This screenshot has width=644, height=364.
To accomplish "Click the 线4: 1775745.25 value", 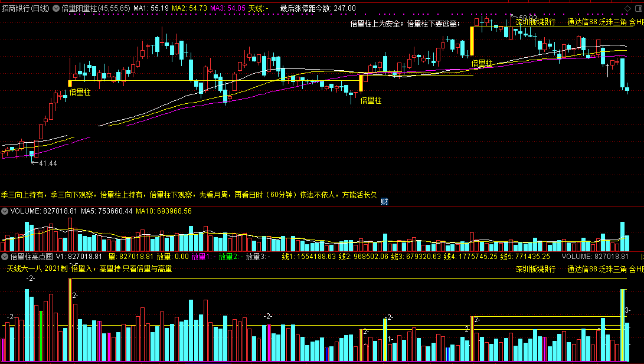I will click(470, 257).
